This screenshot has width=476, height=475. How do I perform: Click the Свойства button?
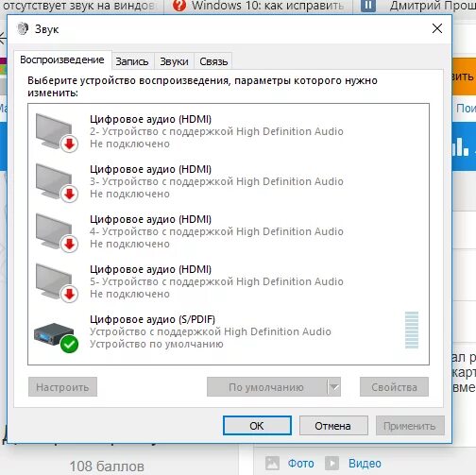pyautogui.click(x=394, y=387)
